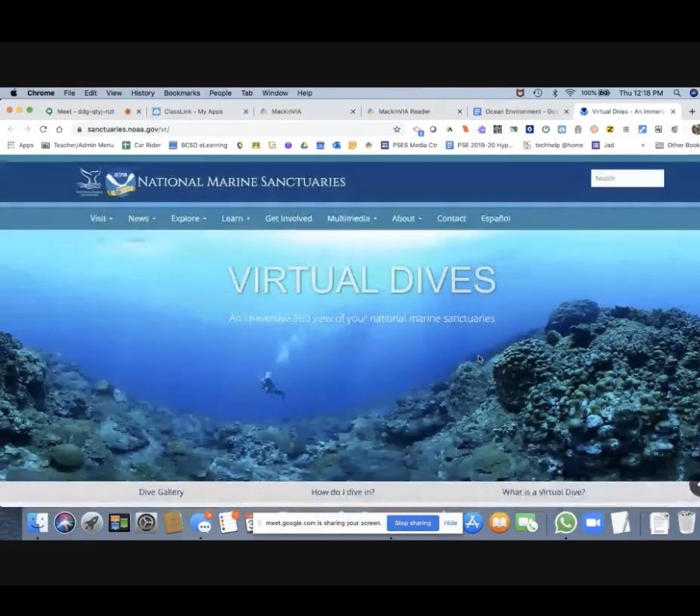The image size is (700, 616).
Task: Open Launchpad rocket icon in dock
Action: click(92, 522)
